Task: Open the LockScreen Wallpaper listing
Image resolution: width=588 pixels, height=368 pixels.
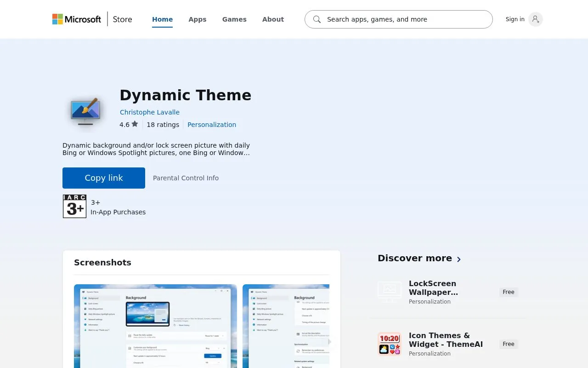Action: coord(433,288)
